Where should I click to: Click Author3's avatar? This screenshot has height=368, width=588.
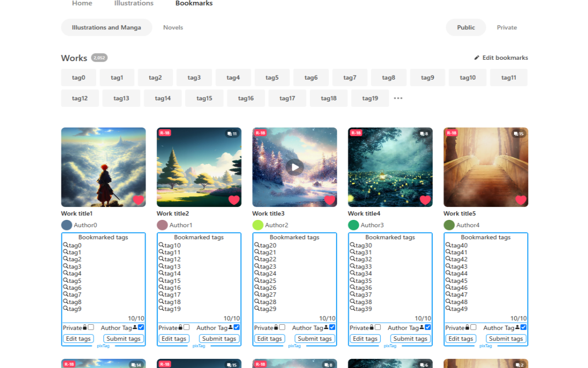click(x=353, y=225)
